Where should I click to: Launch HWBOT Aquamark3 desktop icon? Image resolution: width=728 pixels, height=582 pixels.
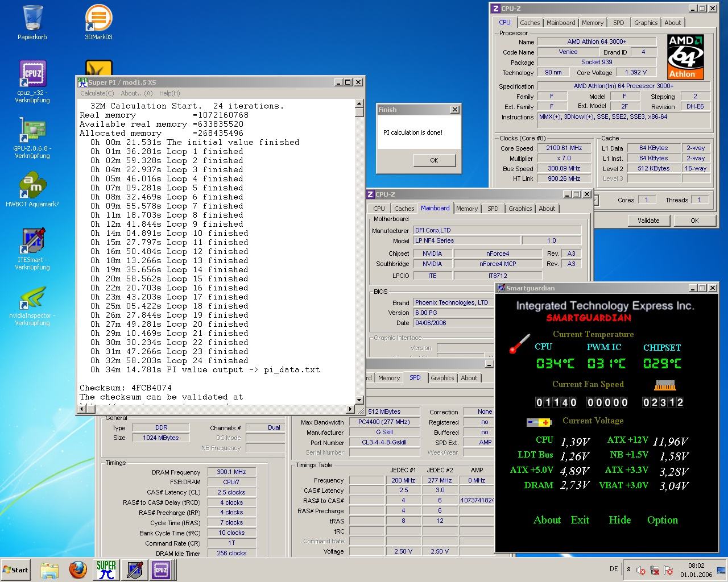[x=32, y=185]
